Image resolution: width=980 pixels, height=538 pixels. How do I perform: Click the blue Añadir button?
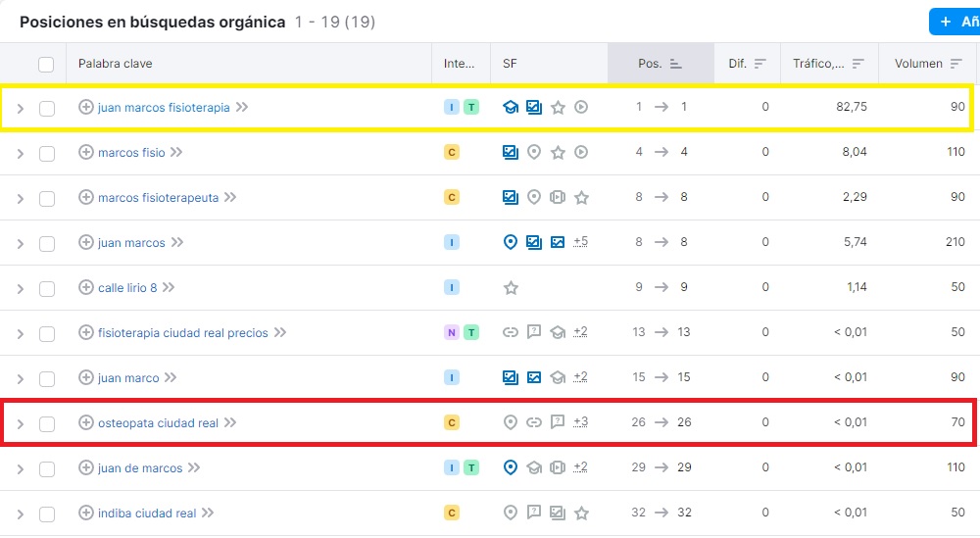point(955,22)
